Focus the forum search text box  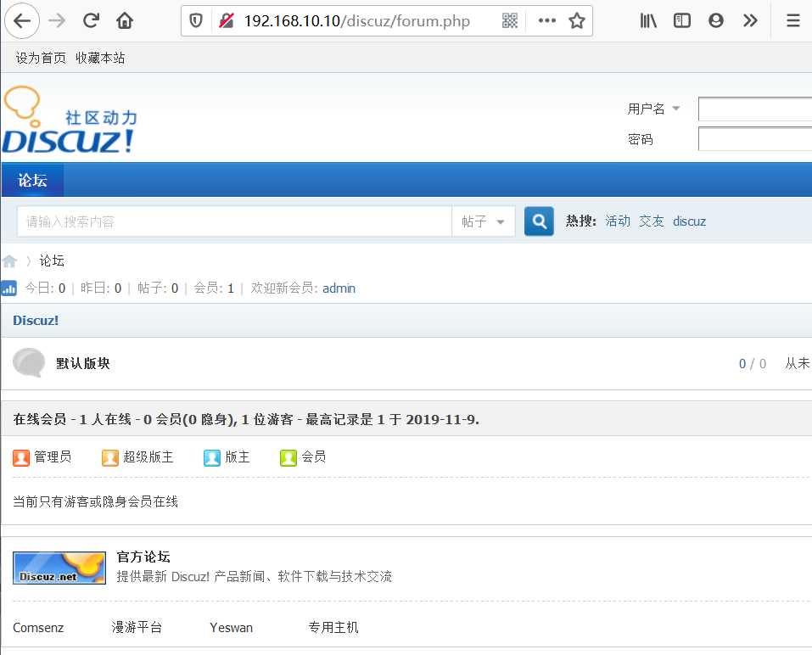coord(234,221)
